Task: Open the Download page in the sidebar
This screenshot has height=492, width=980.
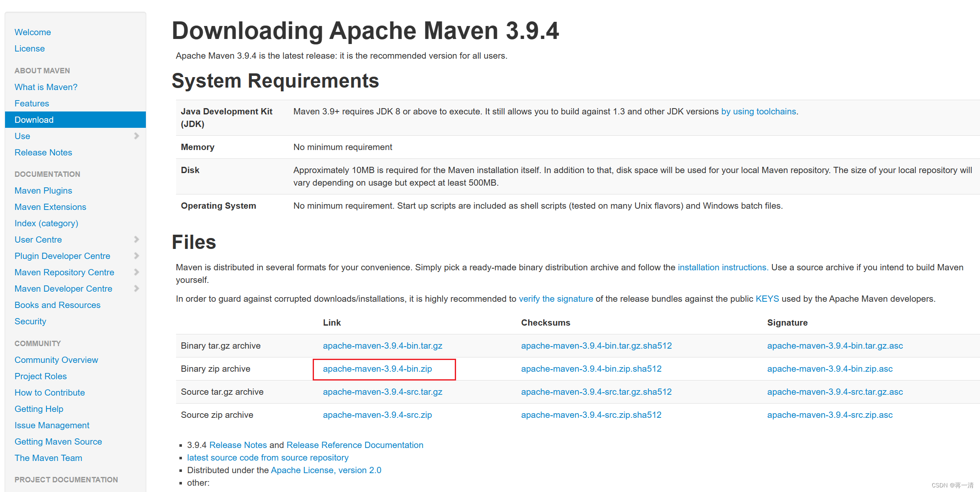Action: (x=34, y=119)
